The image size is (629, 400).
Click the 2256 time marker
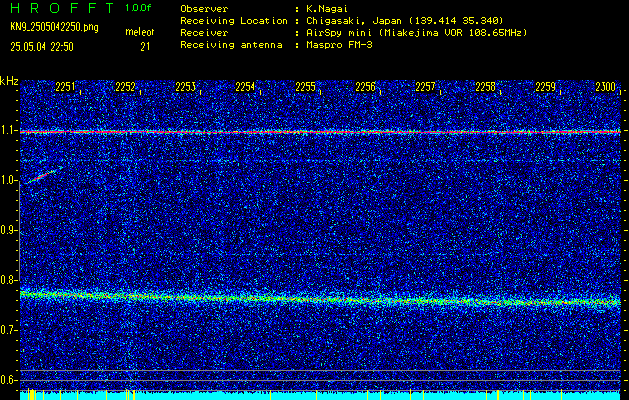[365, 87]
